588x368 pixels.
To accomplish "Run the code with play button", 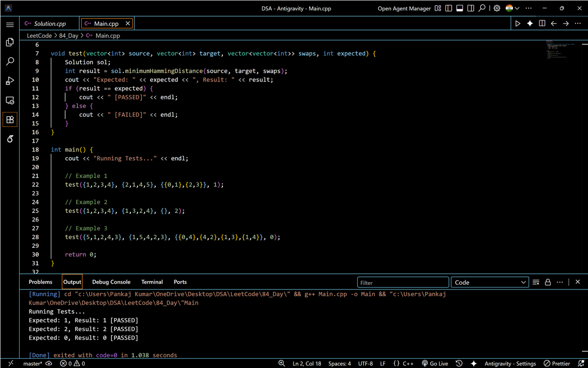I will click(x=518, y=24).
